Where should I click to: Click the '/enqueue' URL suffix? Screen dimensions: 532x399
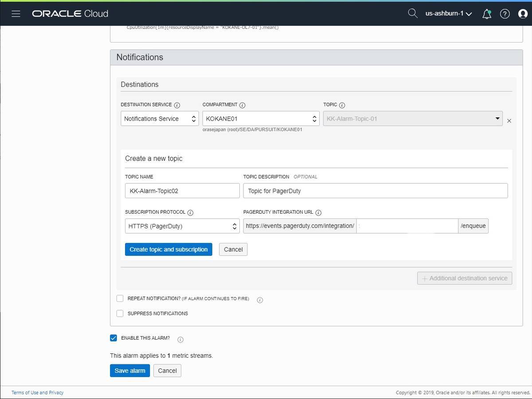coord(473,226)
